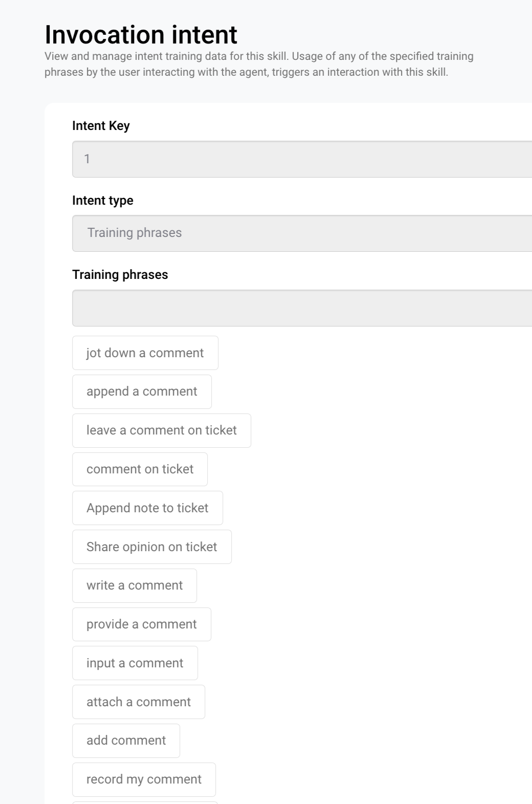The width and height of the screenshot is (532, 804).
Task: Choose the "add comment" training phrase
Action: point(126,741)
